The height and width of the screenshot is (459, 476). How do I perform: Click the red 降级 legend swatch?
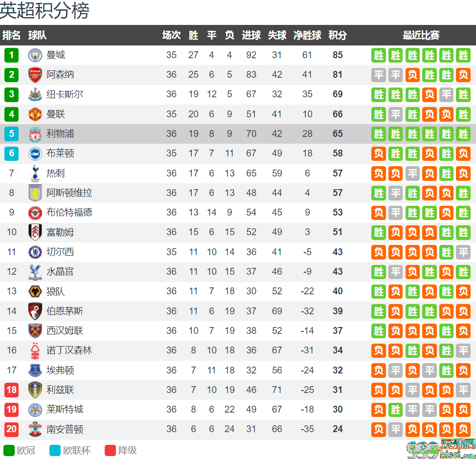[110, 450]
